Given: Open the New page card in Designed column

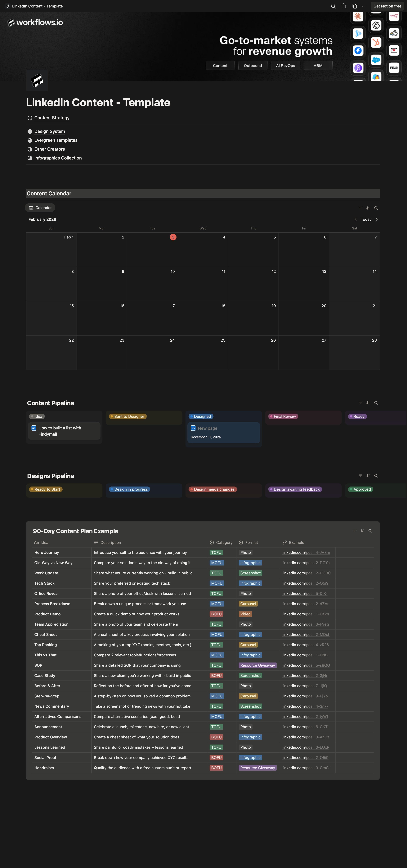Looking at the screenshot, I should (224, 433).
